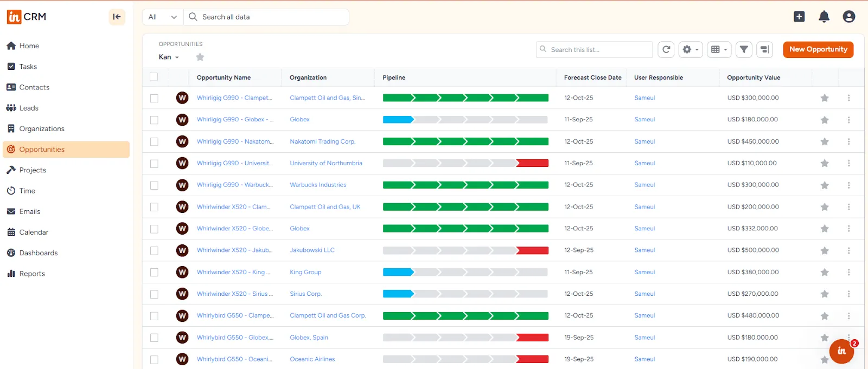868x369 pixels.
Task: Select the Sirius Corp. row checkbox
Action: [154, 294]
